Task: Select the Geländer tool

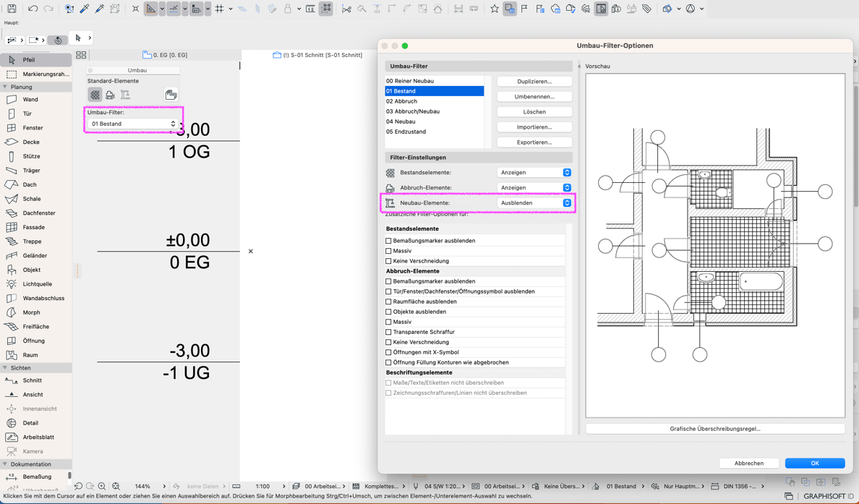Action: coord(35,256)
